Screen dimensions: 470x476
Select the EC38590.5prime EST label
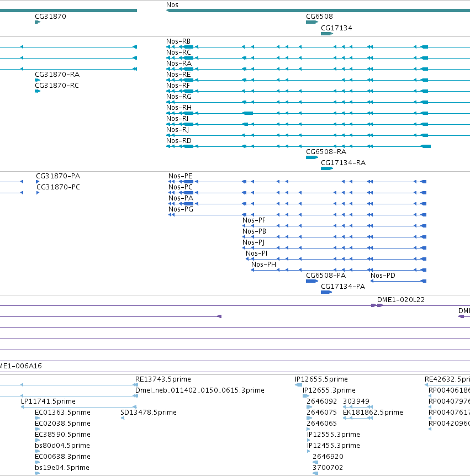point(62,435)
